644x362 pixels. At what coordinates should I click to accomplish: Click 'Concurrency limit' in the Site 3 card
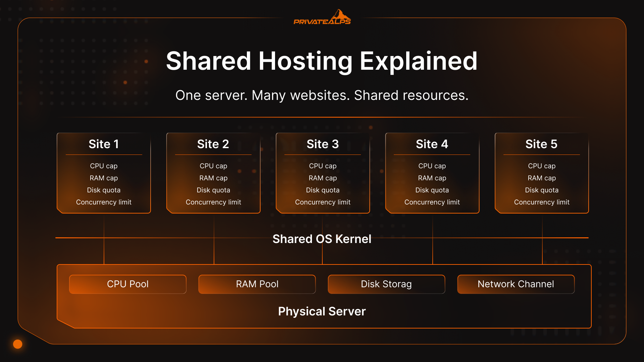[x=323, y=202]
